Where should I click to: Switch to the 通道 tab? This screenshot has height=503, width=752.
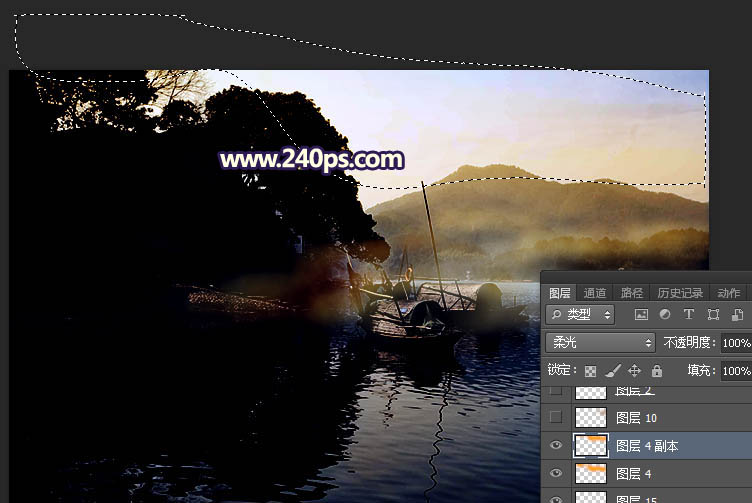(x=595, y=293)
